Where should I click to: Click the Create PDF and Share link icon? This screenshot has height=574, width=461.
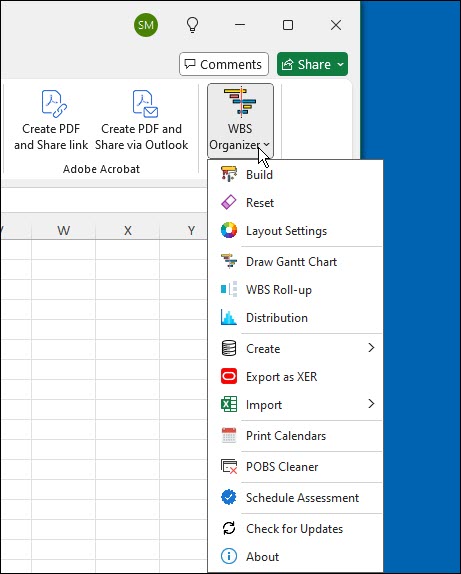click(x=54, y=104)
